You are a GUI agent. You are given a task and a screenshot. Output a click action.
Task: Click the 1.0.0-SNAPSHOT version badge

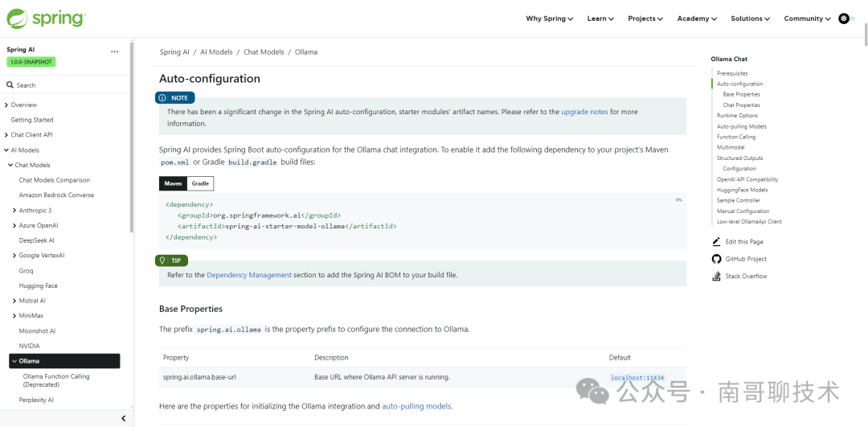coord(31,62)
